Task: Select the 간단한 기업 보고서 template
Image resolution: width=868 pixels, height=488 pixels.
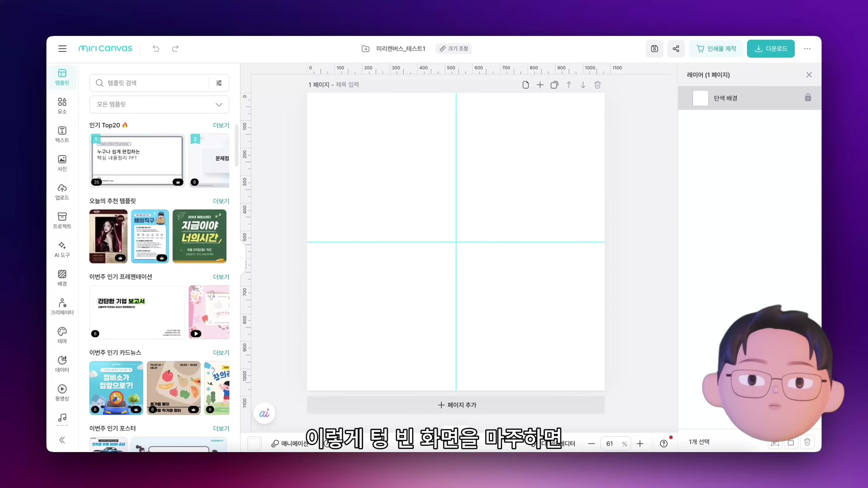Action: 137,312
